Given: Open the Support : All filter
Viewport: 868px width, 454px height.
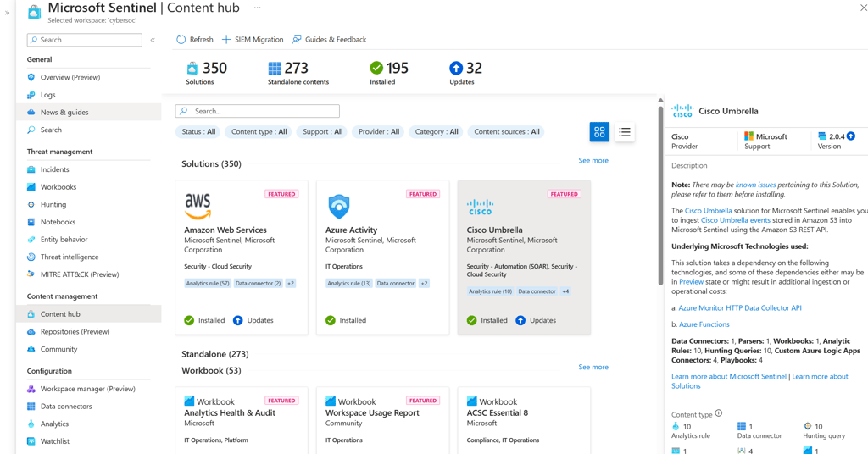Looking at the screenshot, I should click(x=322, y=131).
